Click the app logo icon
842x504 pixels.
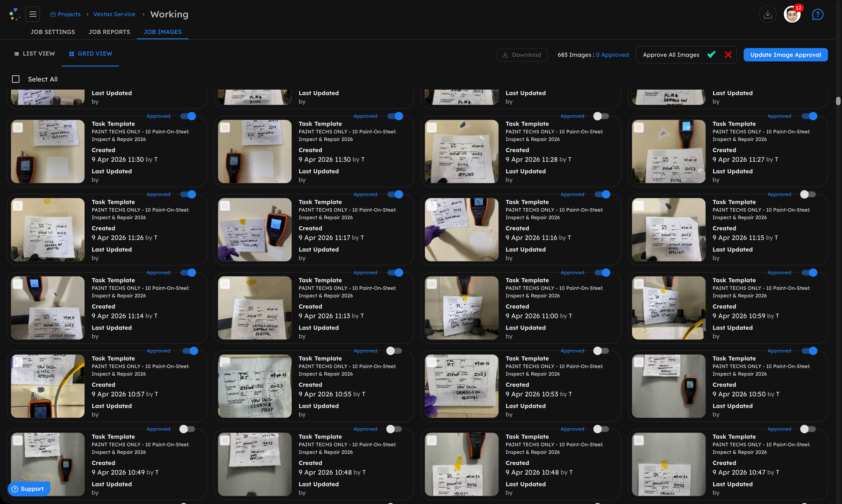(x=14, y=14)
